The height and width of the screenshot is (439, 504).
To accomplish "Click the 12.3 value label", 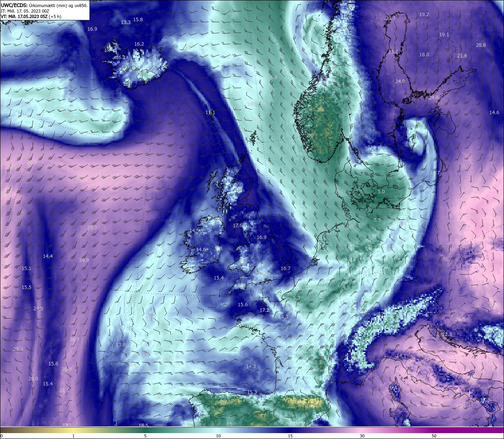I will point(447,334).
